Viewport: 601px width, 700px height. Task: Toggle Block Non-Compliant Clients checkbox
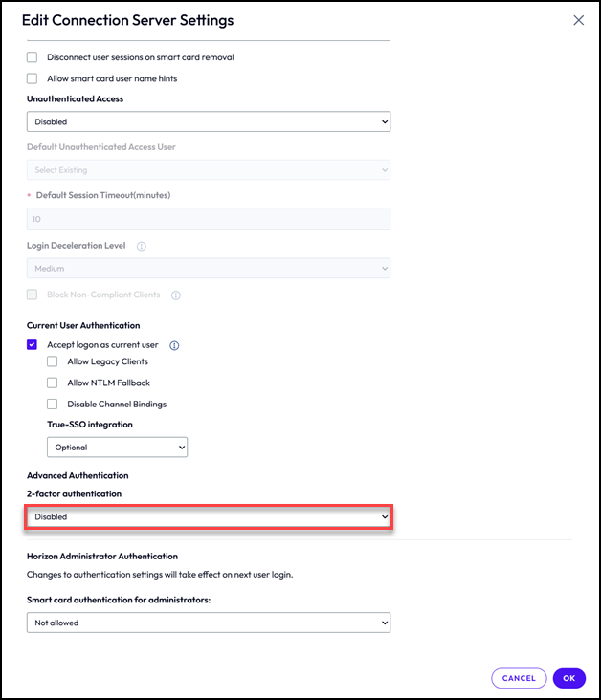tap(33, 295)
